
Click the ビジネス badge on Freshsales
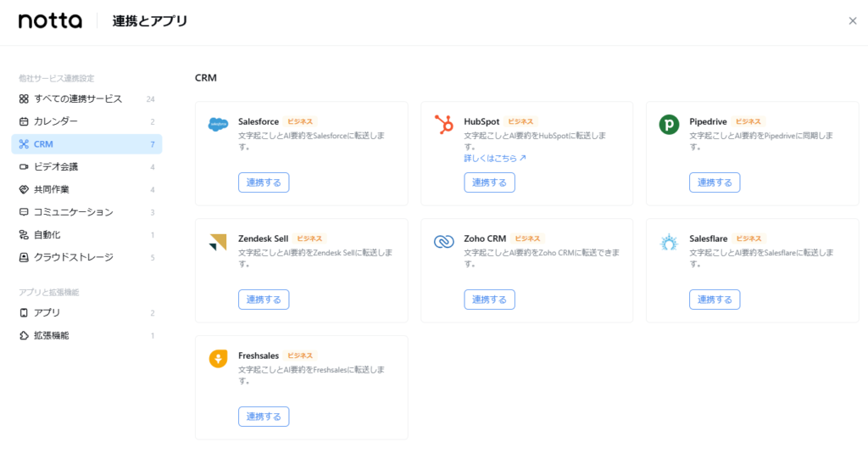(x=300, y=356)
